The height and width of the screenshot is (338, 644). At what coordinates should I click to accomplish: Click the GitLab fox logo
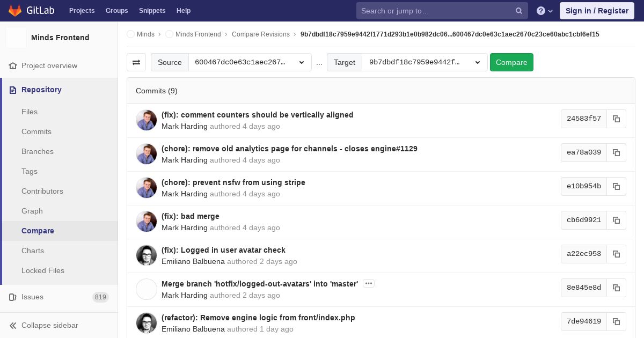[x=15, y=10]
